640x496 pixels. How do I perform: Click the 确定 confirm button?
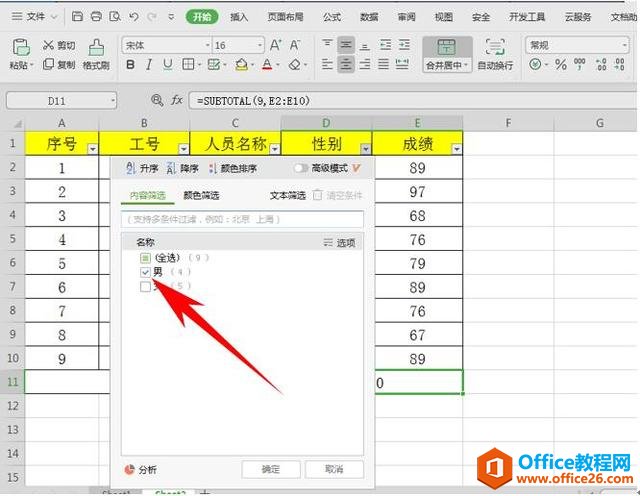(x=271, y=469)
